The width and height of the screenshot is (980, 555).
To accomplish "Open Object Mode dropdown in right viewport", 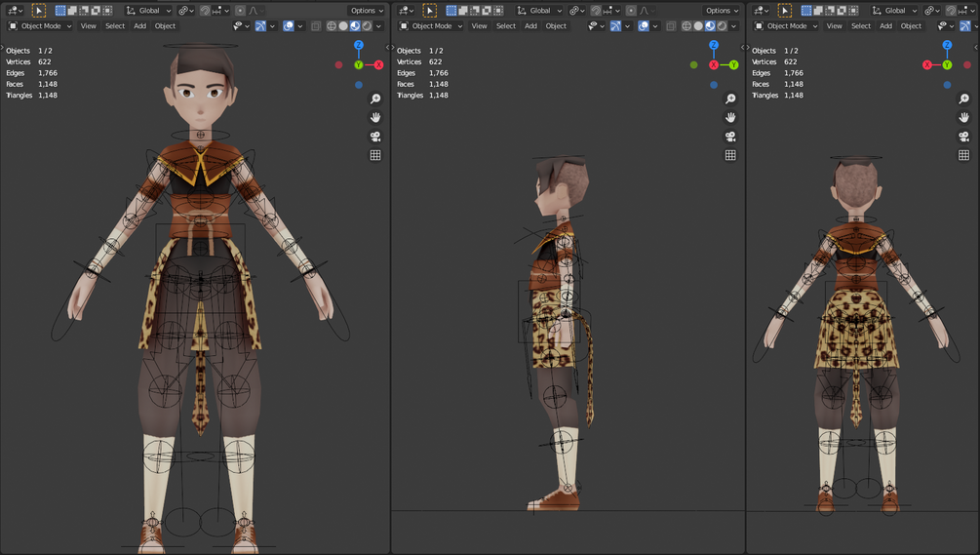I will [787, 26].
